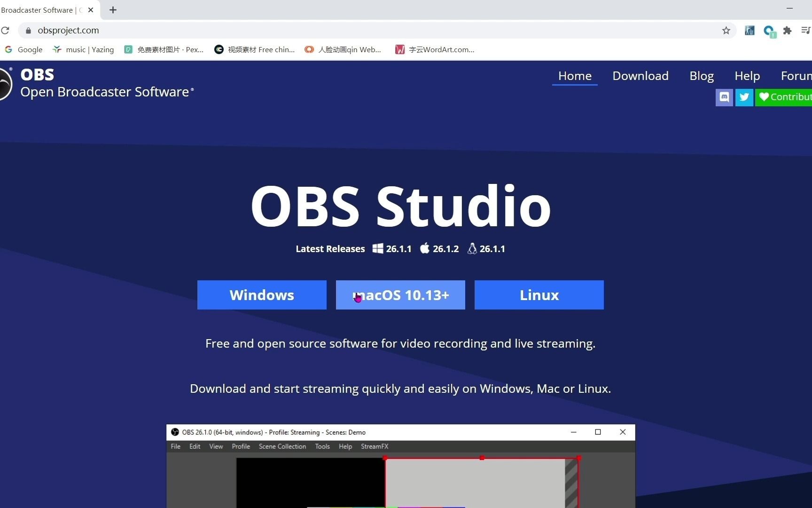Open OBS Discord via the Discord icon

tap(724, 97)
